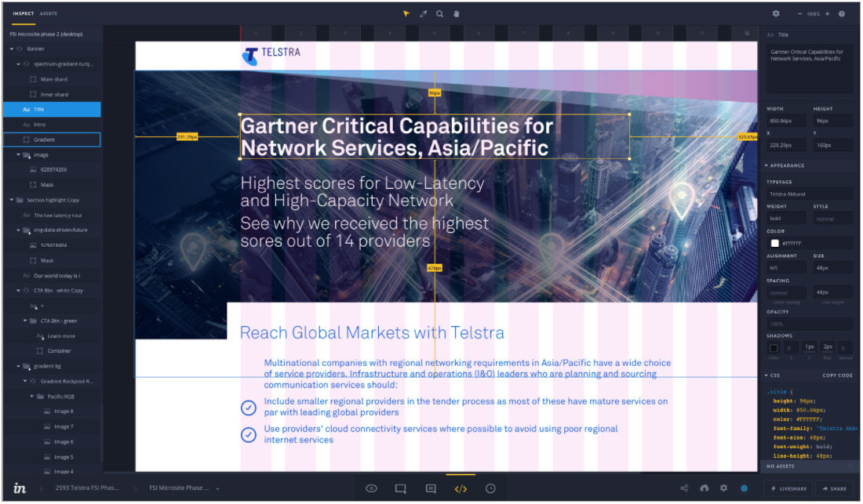Image resolution: width=863 pixels, height=504 pixels.
Task: Switch to the Assets tab
Action: tap(49, 13)
